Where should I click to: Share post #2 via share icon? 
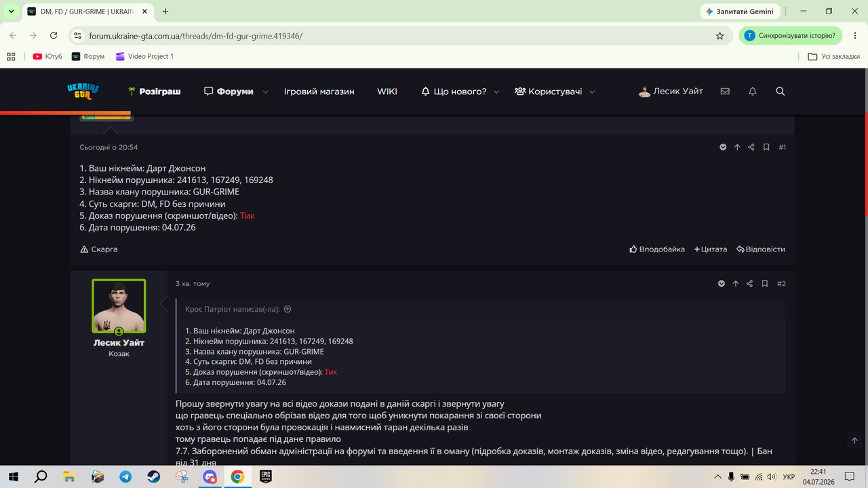(749, 283)
